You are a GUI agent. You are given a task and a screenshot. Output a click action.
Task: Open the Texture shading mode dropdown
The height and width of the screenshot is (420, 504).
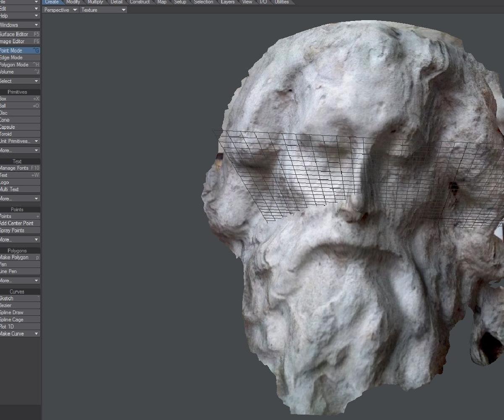[103, 10]
